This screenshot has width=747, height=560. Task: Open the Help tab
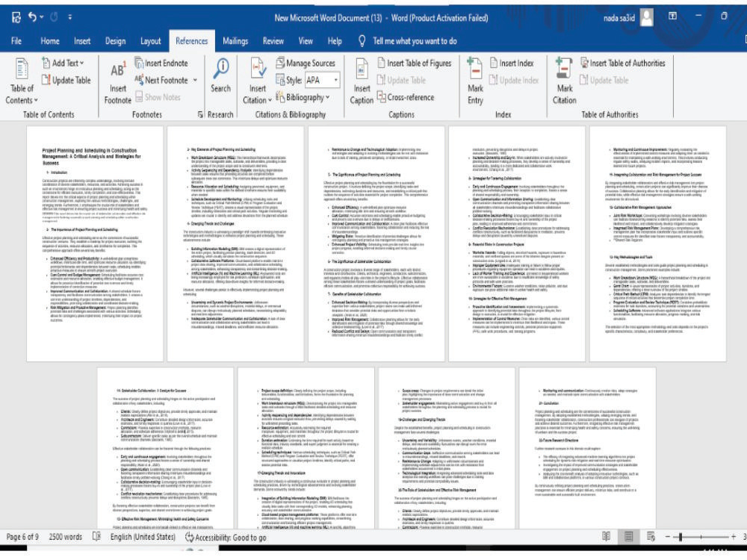[335, 41]
